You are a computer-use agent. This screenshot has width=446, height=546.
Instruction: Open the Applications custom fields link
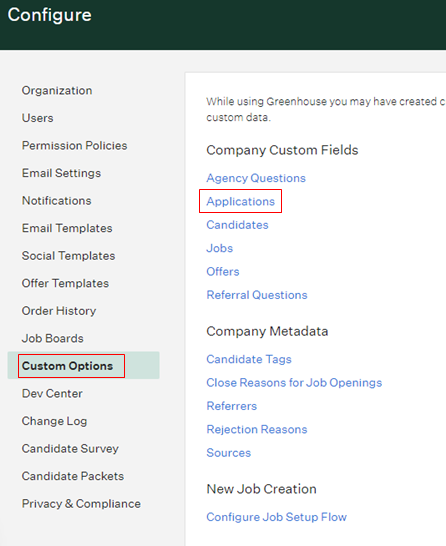coord(241,202)
